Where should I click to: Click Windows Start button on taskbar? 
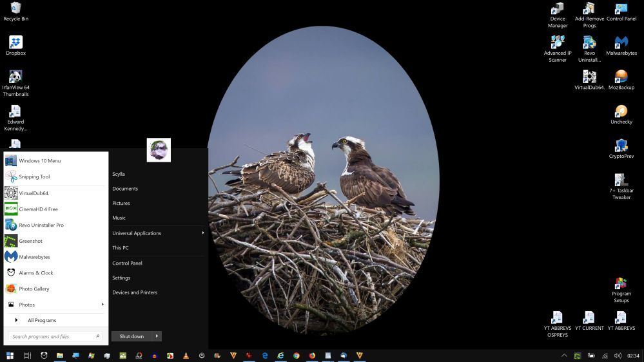click(x=10, y=356)
